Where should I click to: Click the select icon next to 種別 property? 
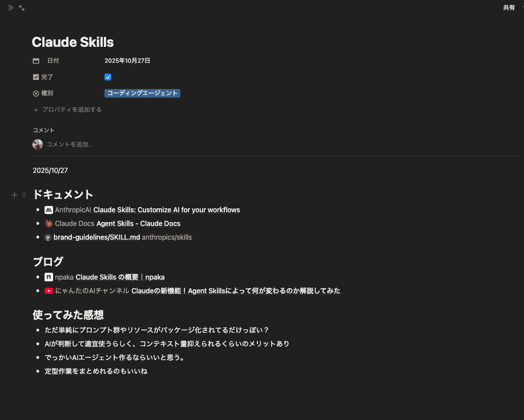35,93
